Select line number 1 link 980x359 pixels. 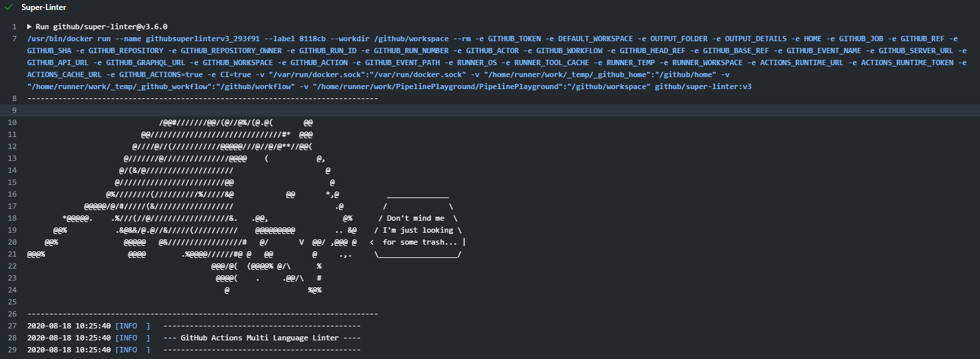coord(14,27)
